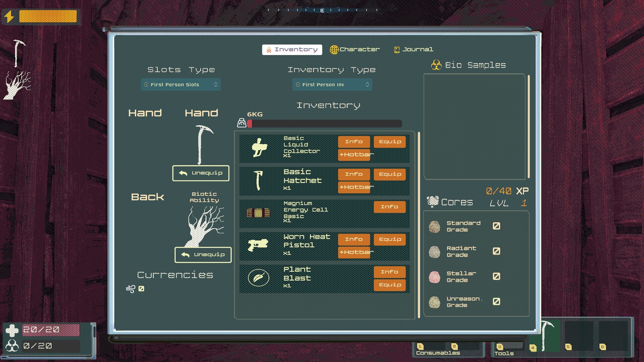Click the inventory list scrollbar
Screen dimensions: 644x362
pos(419,225)
